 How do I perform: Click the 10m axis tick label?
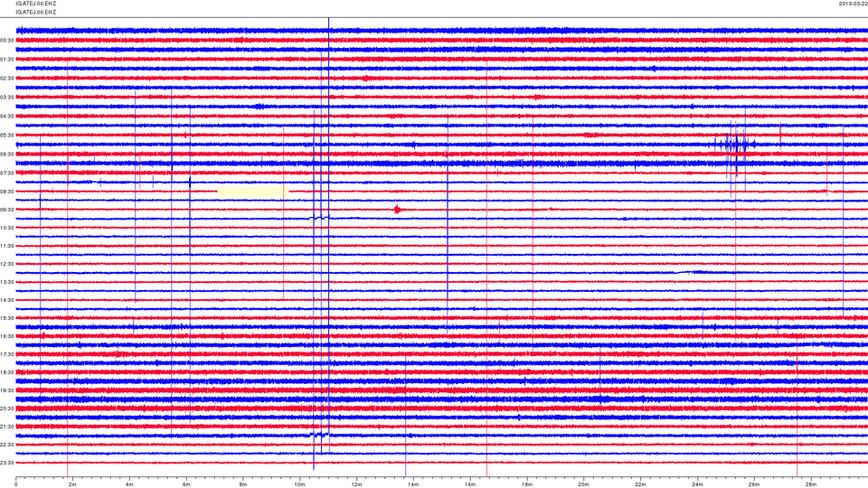(x=299, y=484)
